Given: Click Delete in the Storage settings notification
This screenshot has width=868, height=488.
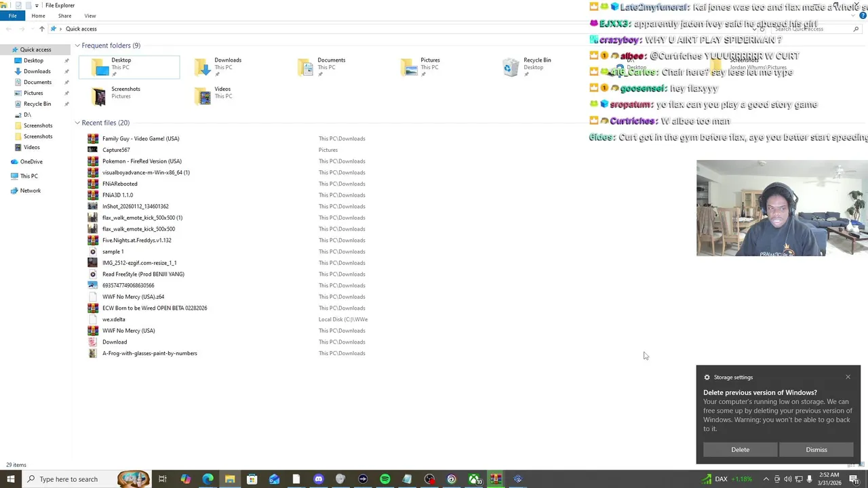Looking at the screenshot, I should click(741, 449).
